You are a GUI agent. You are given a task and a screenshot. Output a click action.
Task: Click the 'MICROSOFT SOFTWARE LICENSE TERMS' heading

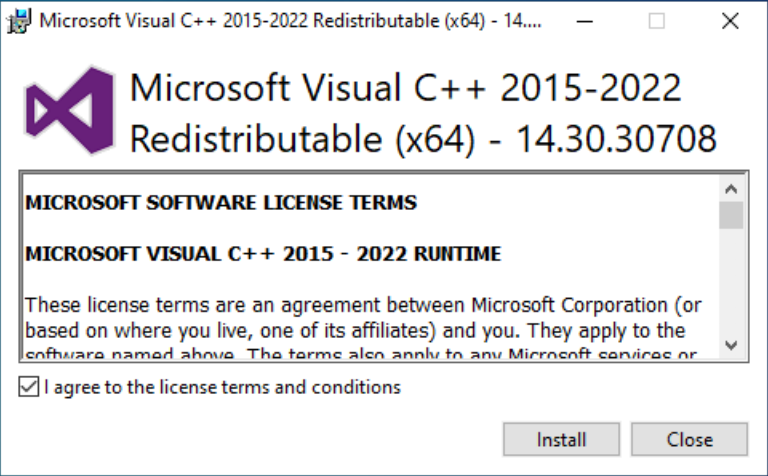click(221, 203)
